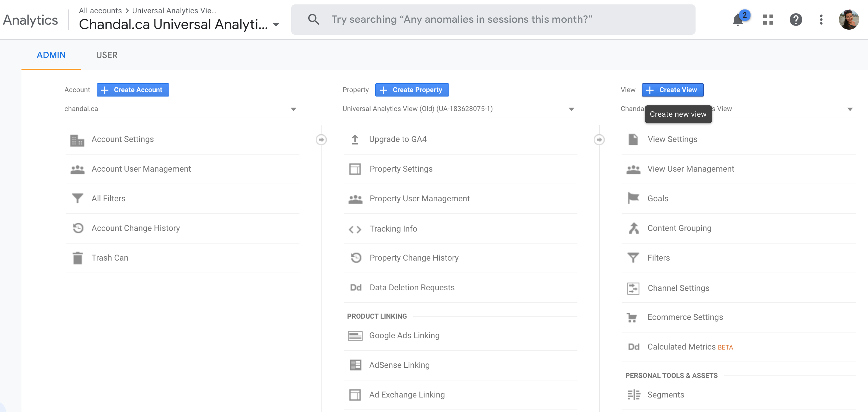The image size is (868, 412).
Task: Click the Create View button
Action: tap(672, 90)
